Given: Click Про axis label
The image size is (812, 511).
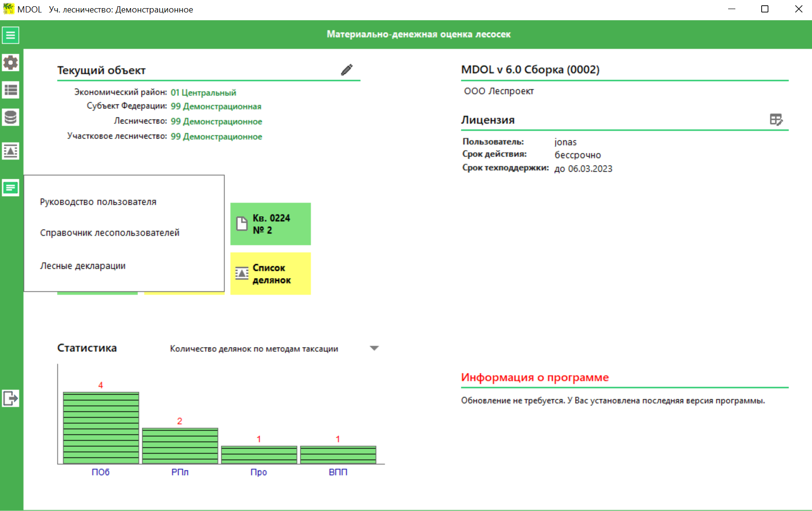Looking at the screenshot, I should coord(259,472).
